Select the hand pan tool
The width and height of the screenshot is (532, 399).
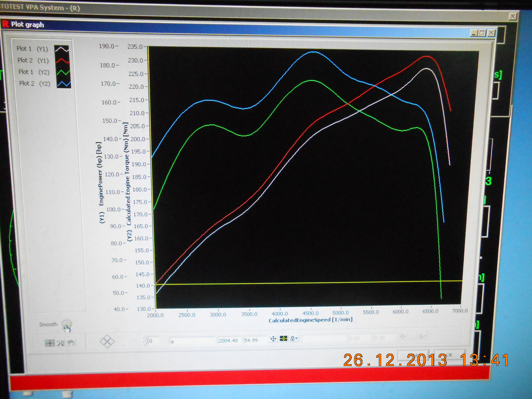point(70,342)
